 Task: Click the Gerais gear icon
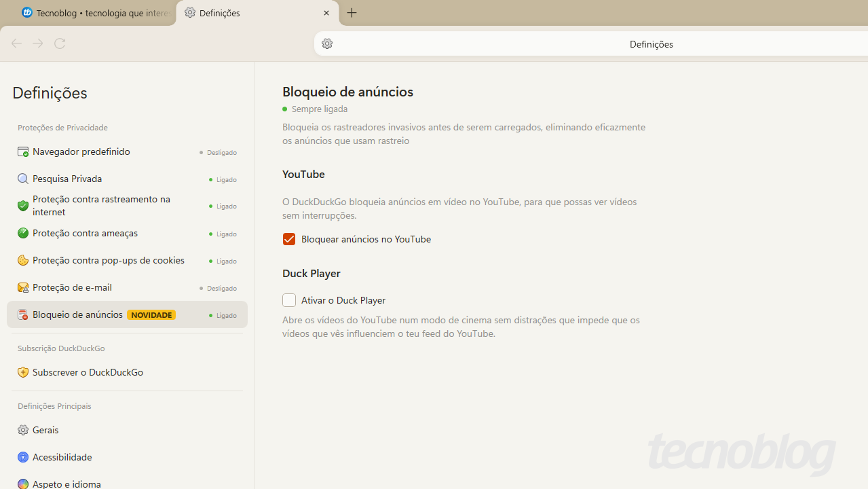click(x=23, y=430)
